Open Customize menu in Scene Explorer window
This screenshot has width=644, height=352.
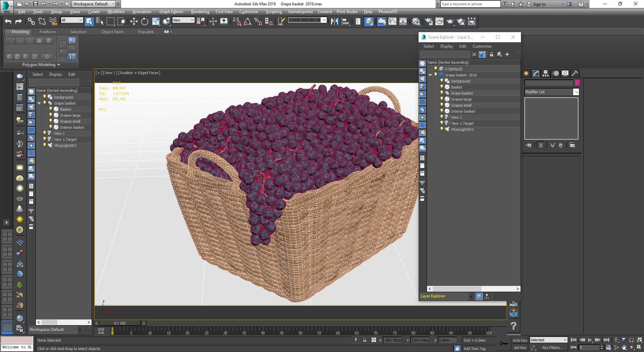click(482, 46)
